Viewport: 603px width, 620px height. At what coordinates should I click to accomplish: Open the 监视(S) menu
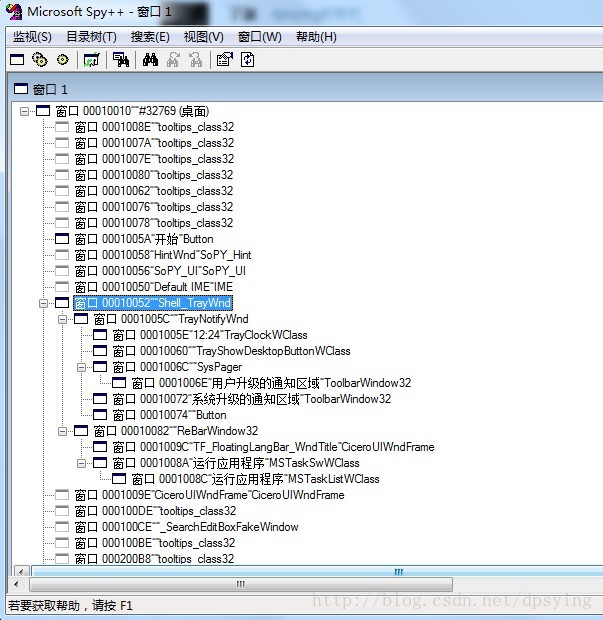click(32, 37)
